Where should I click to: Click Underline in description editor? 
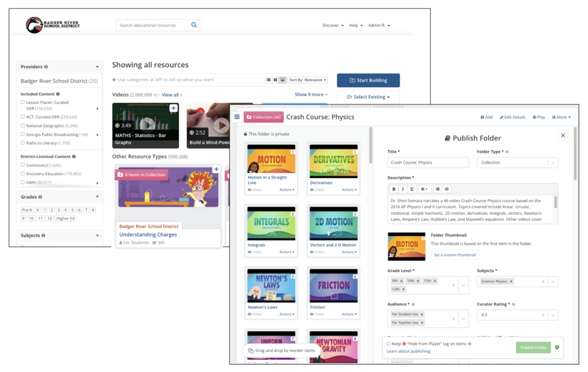coord(412,189)
